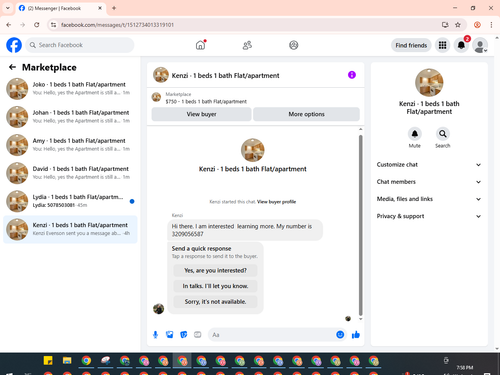This screenshot has height=375, width=500.
Task: Expand the Privacy & support section
Action: (429, 216)
